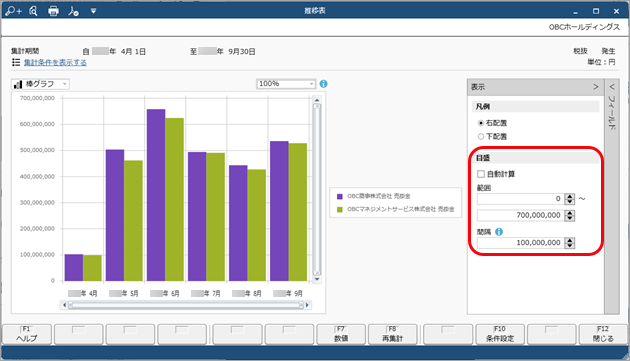The height and width of the screenshot is (361, 630).
Task: Click the F7 数値 button
Action: (x=341, y=334)
